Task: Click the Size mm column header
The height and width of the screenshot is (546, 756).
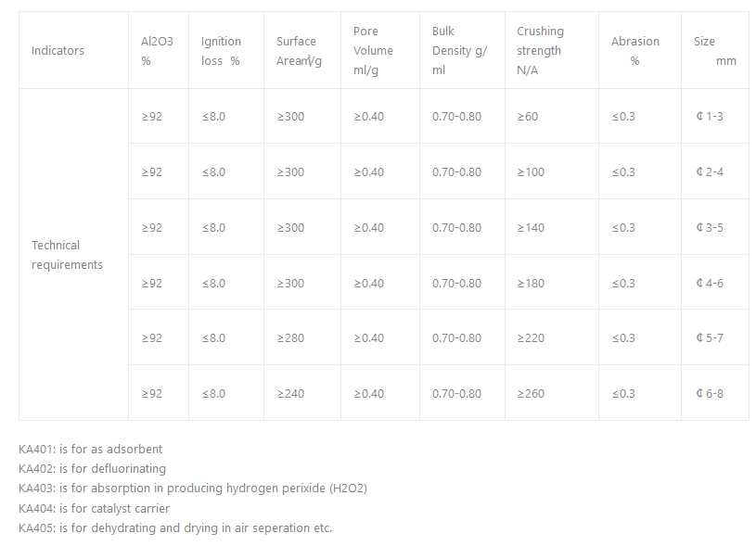Action: [714, 51]
